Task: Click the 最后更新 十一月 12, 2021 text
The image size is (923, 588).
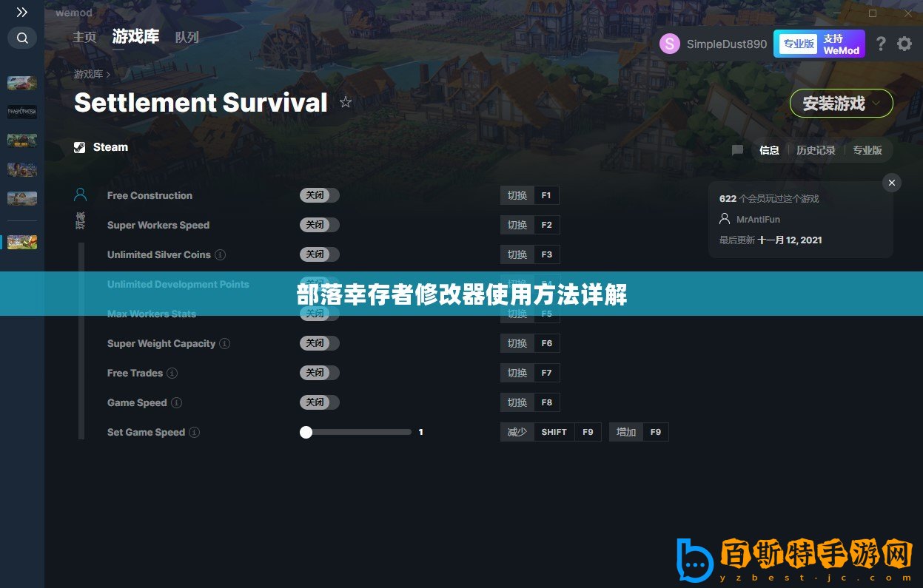Action: (x=771, y=240)
